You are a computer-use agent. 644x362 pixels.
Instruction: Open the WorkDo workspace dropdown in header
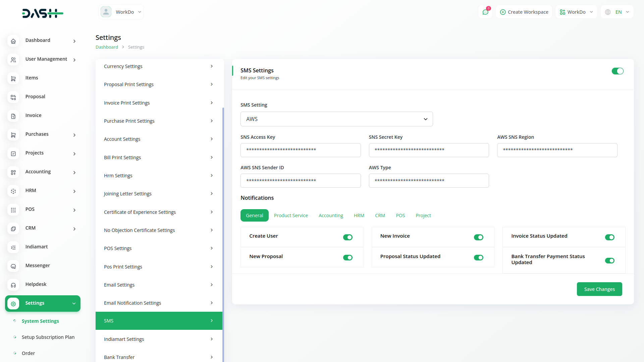point(576,12)
